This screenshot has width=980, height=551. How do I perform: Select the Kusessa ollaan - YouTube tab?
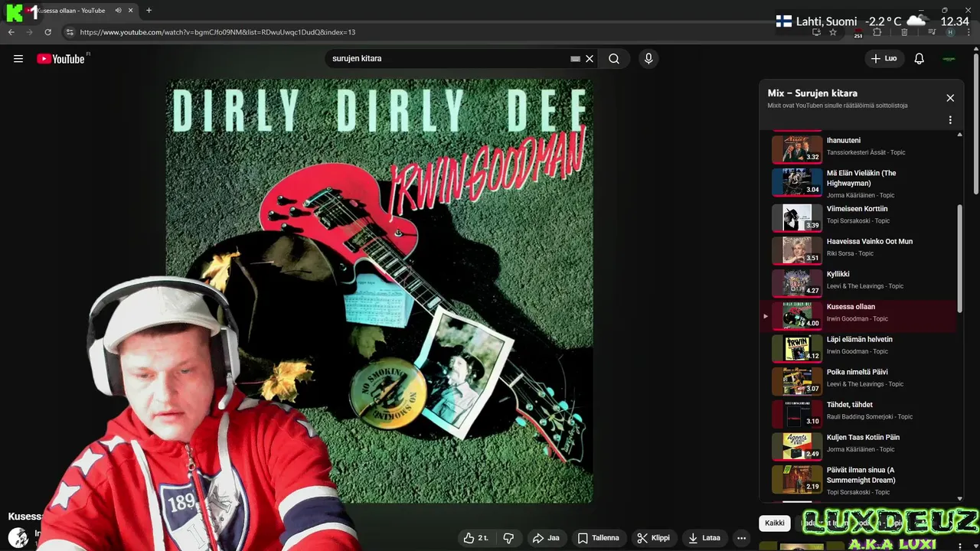pyautogui.click(x=73, y=11)
